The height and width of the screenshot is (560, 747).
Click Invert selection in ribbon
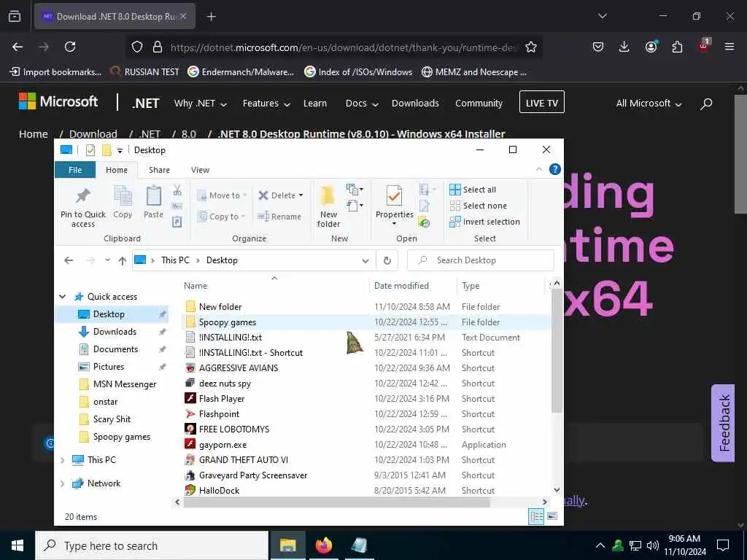[x=484, y=222]
